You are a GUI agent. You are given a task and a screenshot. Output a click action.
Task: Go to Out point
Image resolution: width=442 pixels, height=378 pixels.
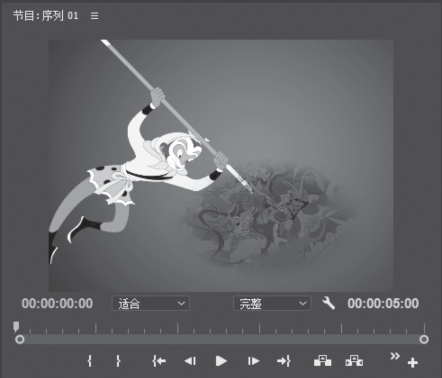tap(284, 361)
